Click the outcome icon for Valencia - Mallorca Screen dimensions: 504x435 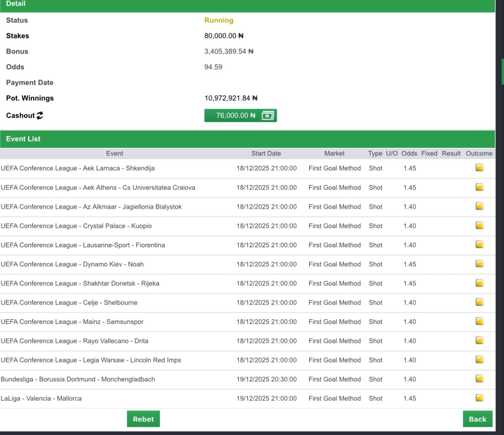(x=479, y=398)
